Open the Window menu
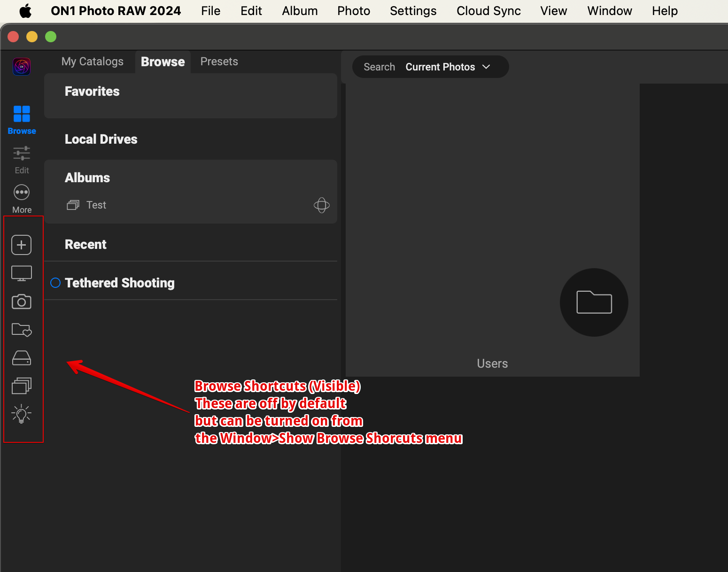 pos(609,11)
